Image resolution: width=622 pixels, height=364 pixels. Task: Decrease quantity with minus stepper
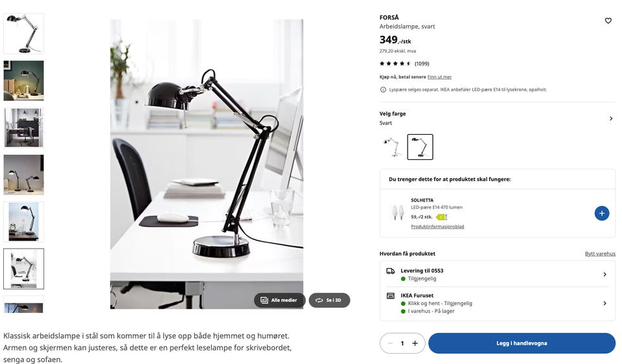[390, 343]
